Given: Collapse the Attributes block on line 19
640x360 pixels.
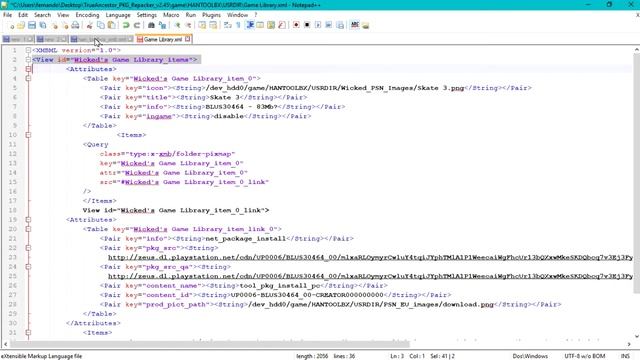Looking at the screenshot, I should click(x=28, y=220).
